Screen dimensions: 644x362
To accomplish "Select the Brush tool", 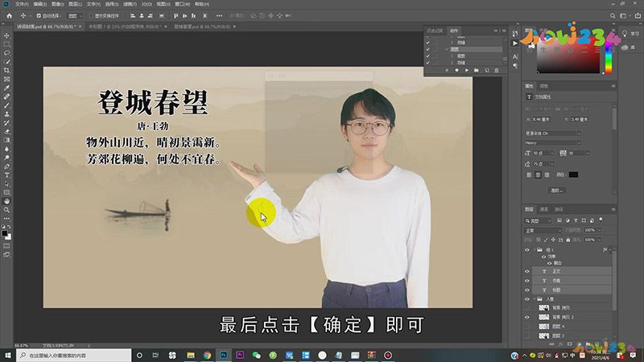I will (6, 105).
